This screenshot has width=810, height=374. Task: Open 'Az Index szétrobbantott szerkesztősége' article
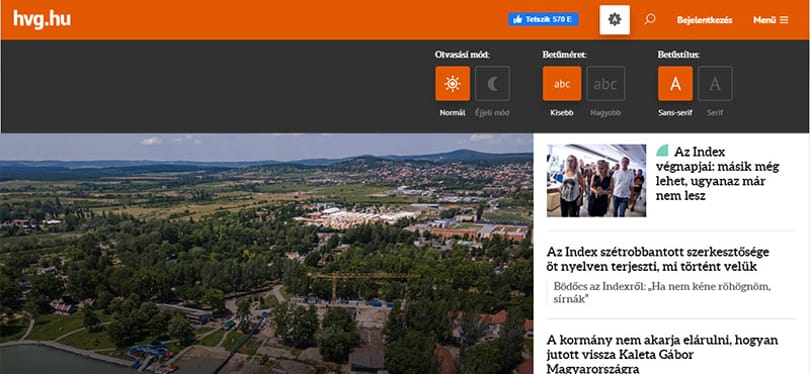(x=658, y=259)
